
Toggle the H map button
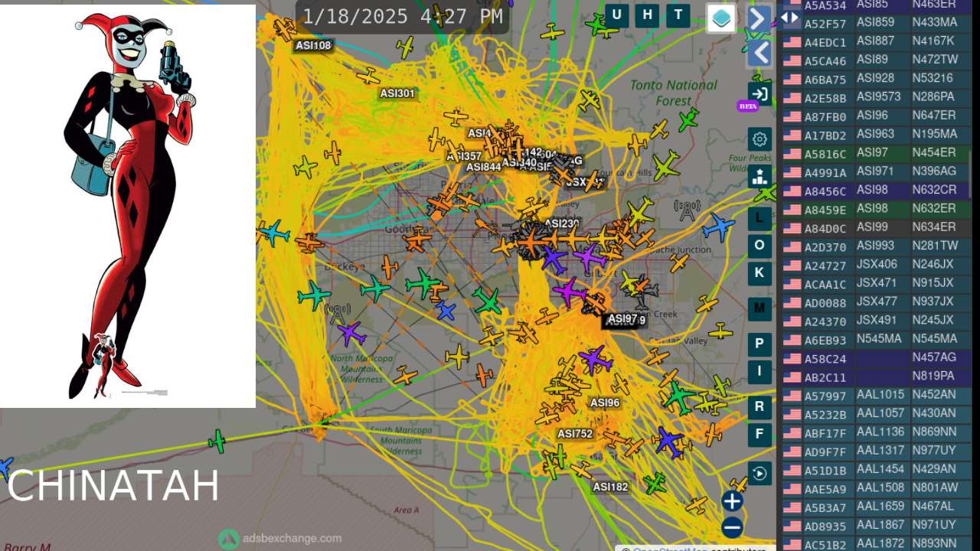click(648, 15)
